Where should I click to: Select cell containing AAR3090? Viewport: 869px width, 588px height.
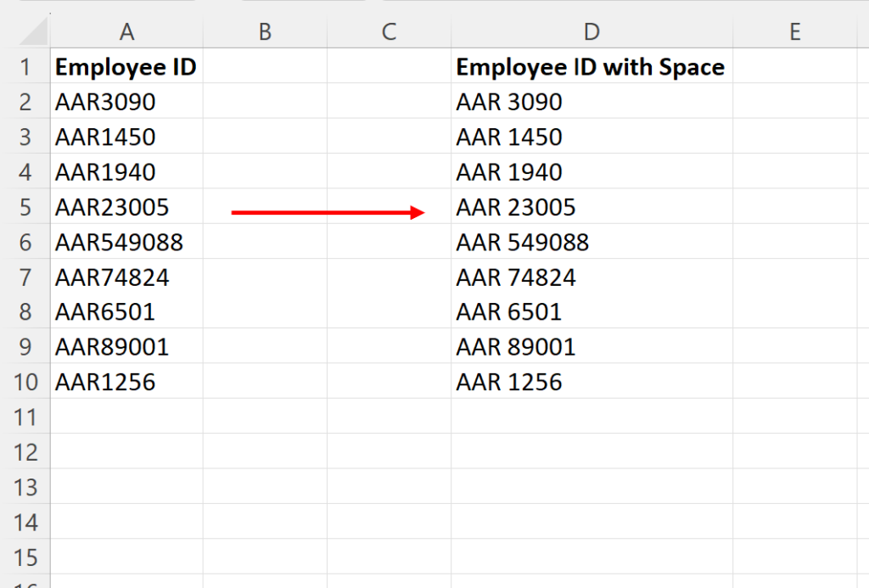click(x=127, y=101)
